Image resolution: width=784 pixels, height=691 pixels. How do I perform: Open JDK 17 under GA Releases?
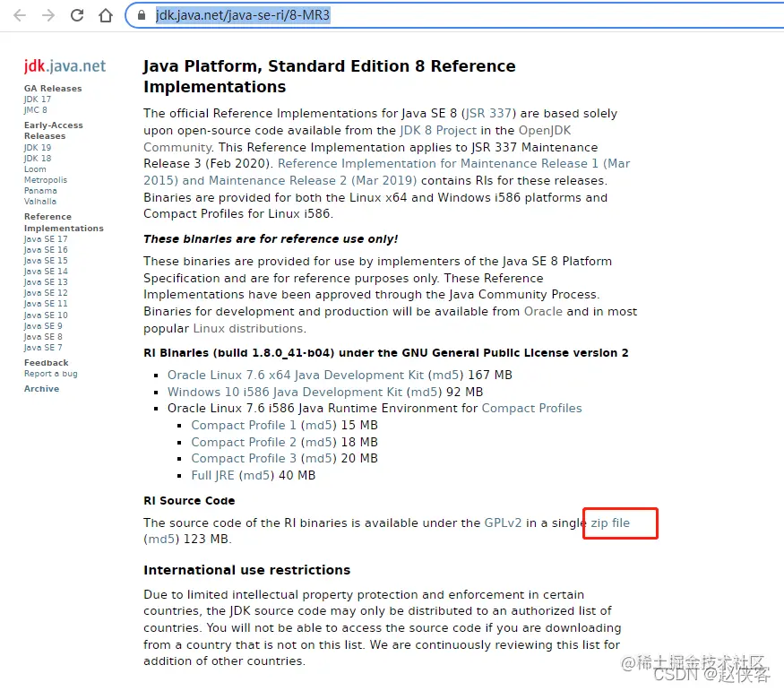[38, 99]
